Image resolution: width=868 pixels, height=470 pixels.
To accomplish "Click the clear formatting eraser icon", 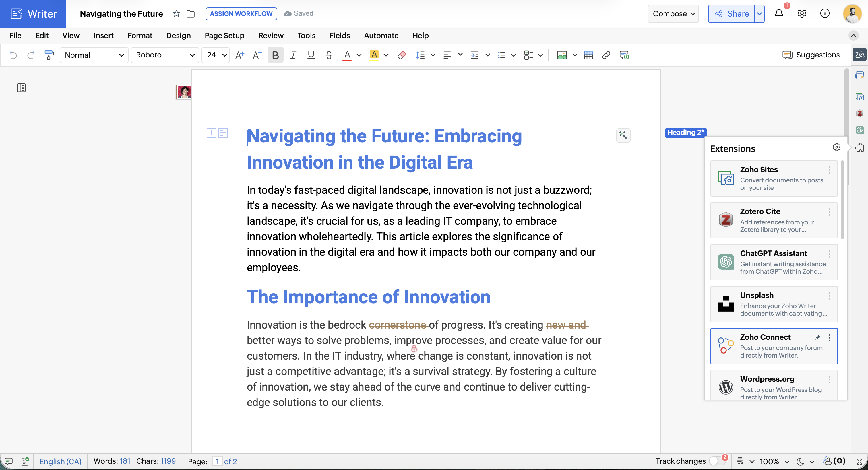I will [402, 55].
